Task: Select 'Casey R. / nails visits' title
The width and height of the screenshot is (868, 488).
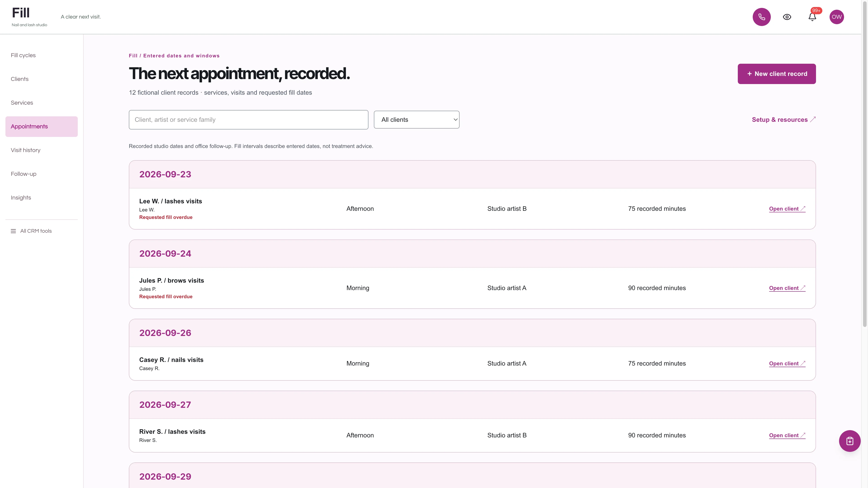Action: coord(171,360)
